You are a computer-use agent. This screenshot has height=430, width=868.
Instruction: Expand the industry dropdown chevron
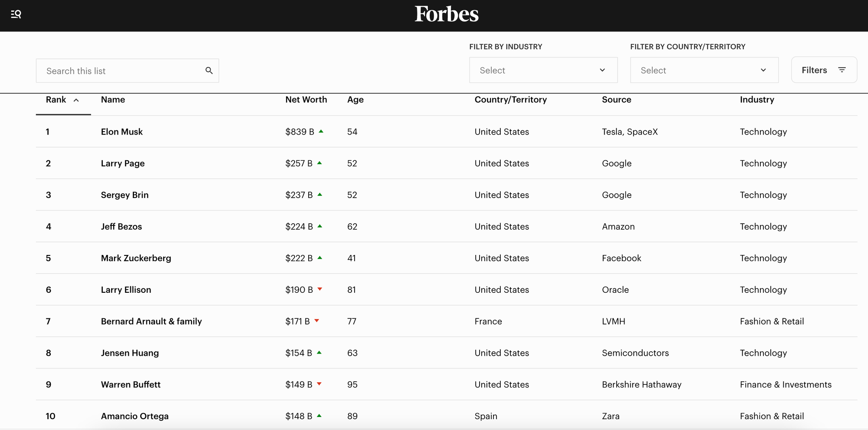tap(602, 70)
